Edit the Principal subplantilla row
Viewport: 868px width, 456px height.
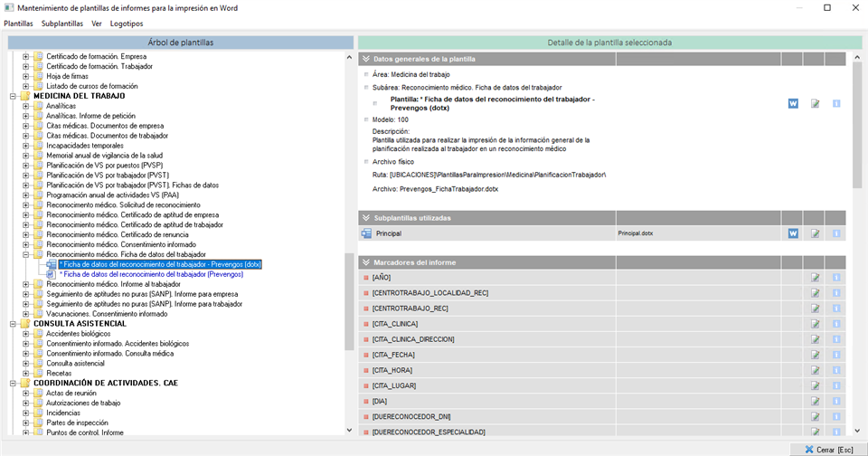point(815,233)
